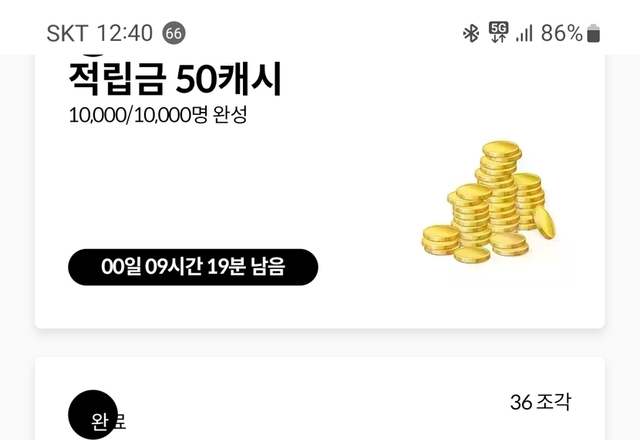Screen dimensions: 640x440
Task: Tap the 00일 09시간 19분 남음 timer pill
Action: (193, 267)
